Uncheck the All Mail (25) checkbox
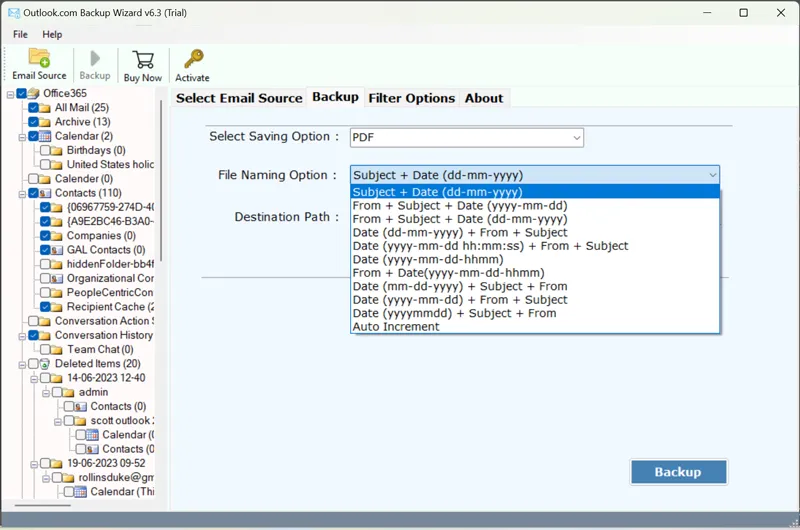800x530 pixels. 34,108
